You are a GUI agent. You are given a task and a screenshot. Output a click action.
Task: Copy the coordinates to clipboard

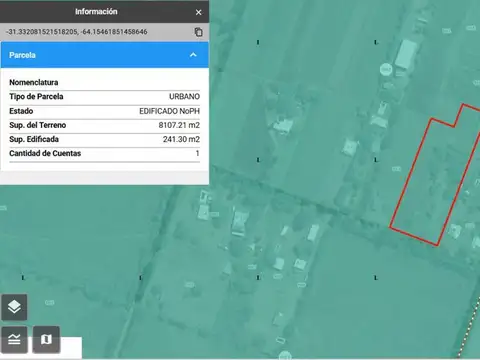pyautogui.click(x=198, y=32)
